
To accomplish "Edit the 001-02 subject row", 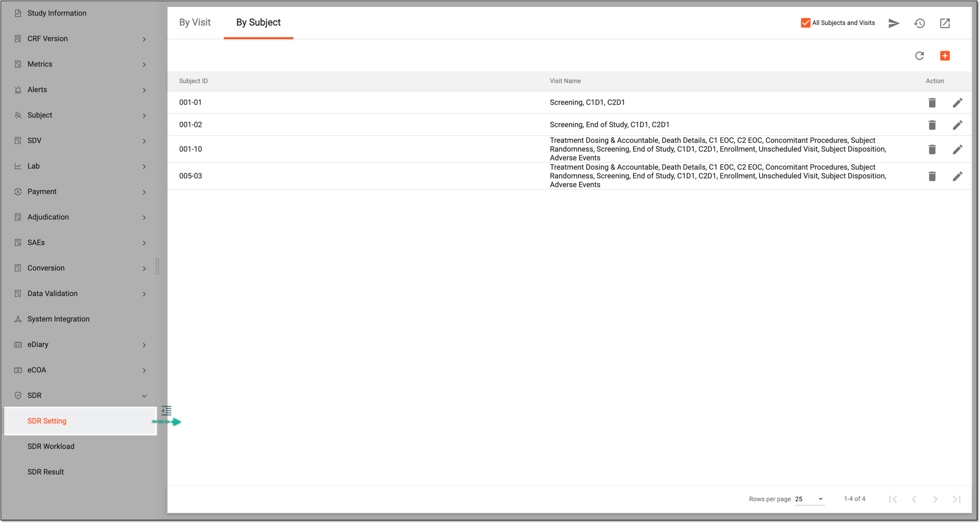I will click(x=957, y=125).
